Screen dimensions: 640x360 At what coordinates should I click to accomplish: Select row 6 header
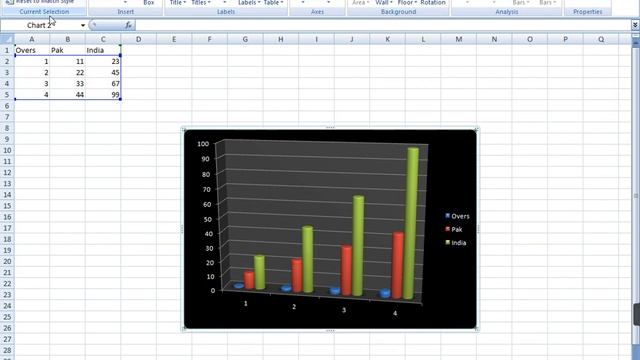point(7,106)
